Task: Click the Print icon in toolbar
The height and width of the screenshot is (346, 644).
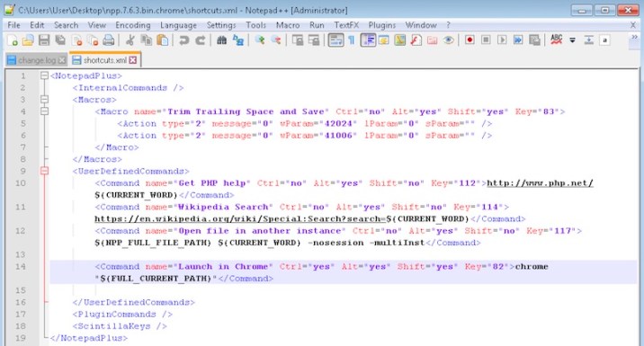Action: 109,40
